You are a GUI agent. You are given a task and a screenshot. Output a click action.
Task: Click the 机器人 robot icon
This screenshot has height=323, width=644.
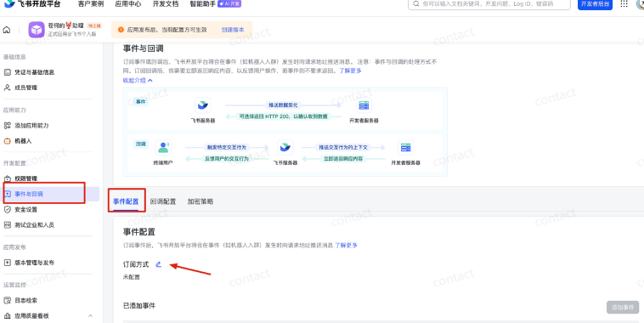point(7,141)
